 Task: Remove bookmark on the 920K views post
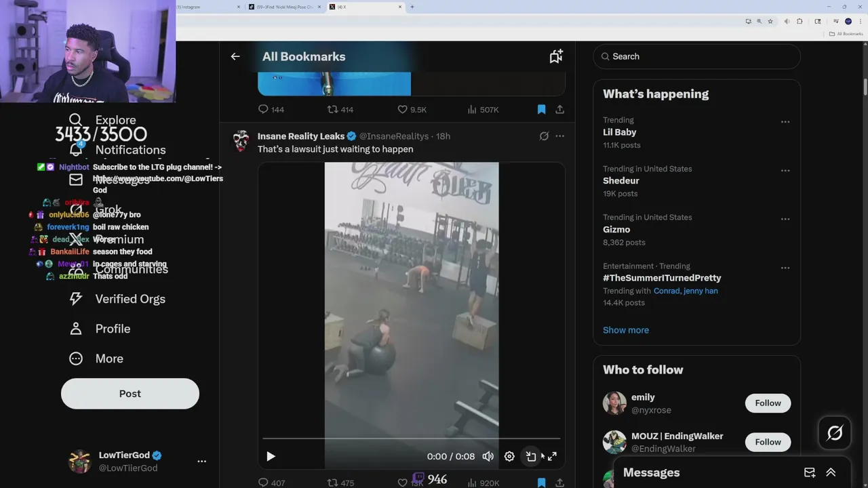541,483
